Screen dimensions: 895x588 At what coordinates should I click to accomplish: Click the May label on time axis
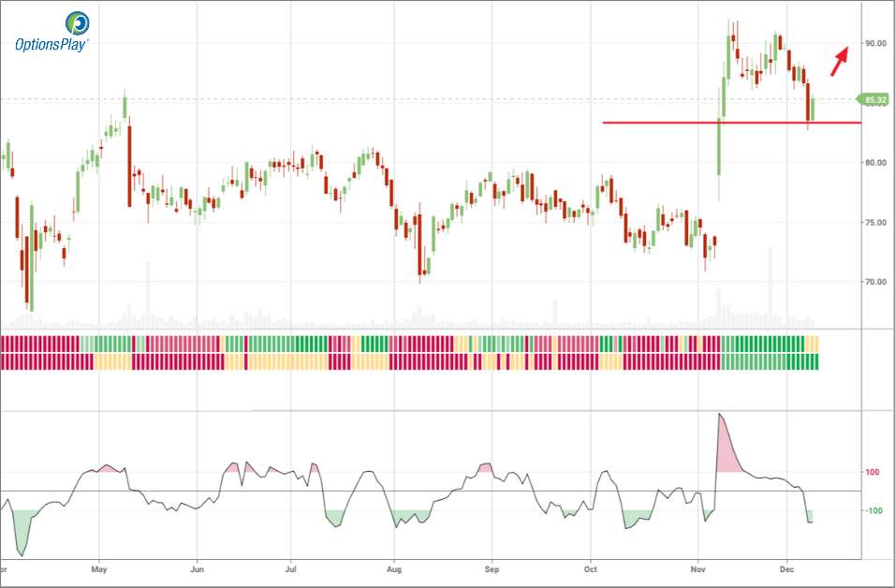click(x=99, y=568)
